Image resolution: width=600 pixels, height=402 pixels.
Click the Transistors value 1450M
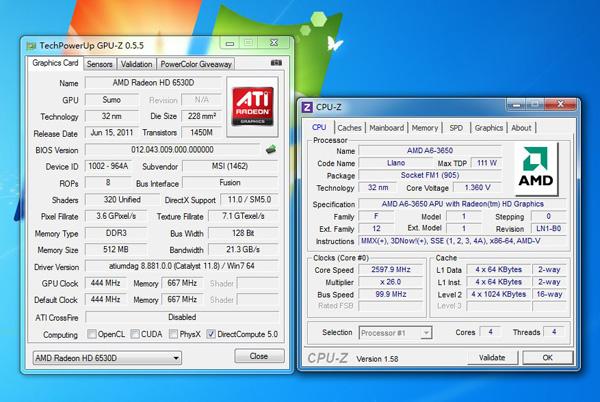pos(202,133)
